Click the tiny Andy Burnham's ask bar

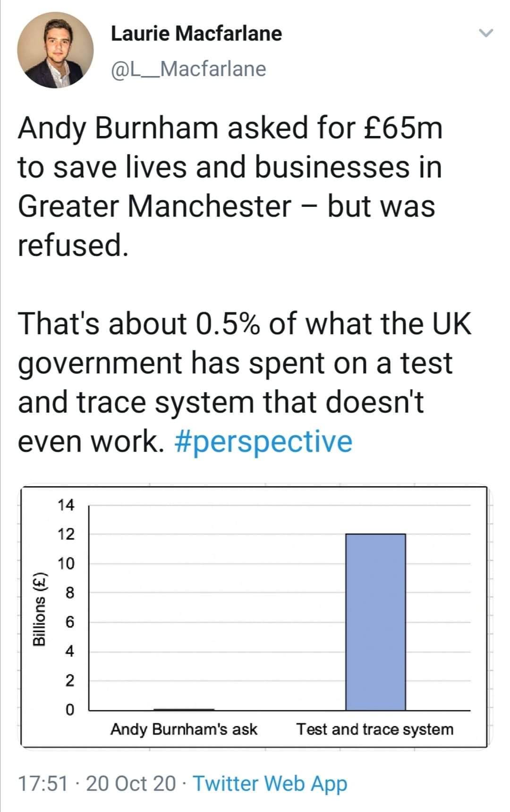tap(184, 709)
